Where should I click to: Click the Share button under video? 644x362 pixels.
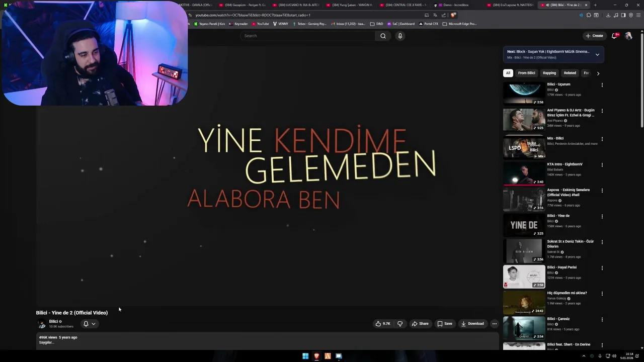coord(420,324)
